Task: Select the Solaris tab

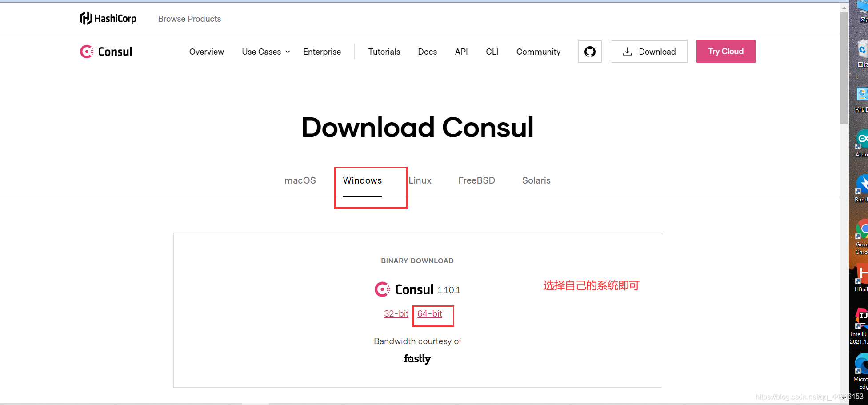Action: pyautogui.click(x=536, y=180)
